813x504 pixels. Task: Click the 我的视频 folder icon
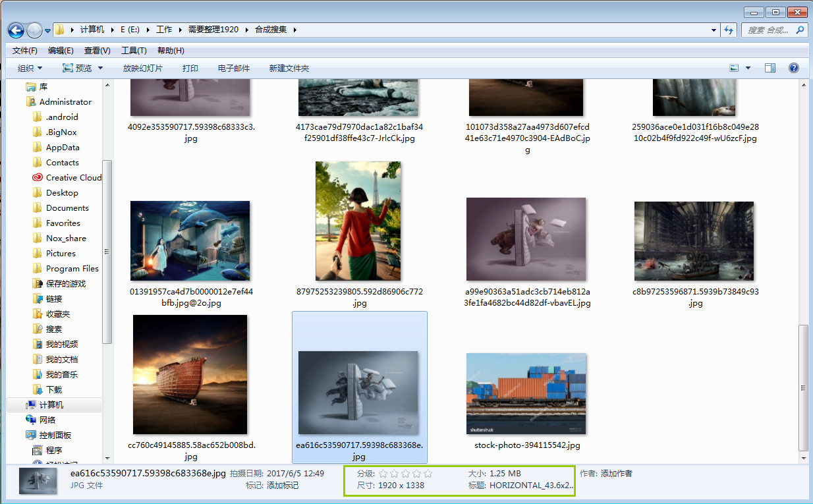(37, 344)
